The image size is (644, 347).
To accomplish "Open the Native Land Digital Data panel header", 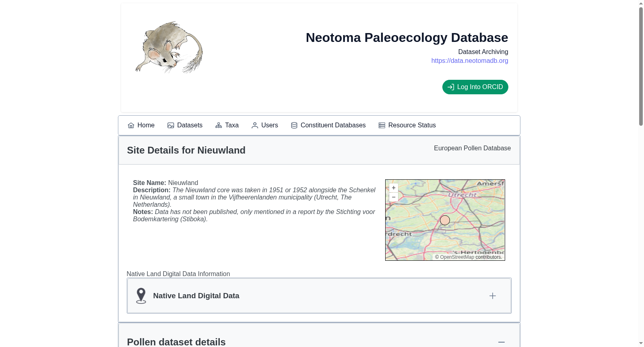I will pyautogui.click(x=319, y=296).
